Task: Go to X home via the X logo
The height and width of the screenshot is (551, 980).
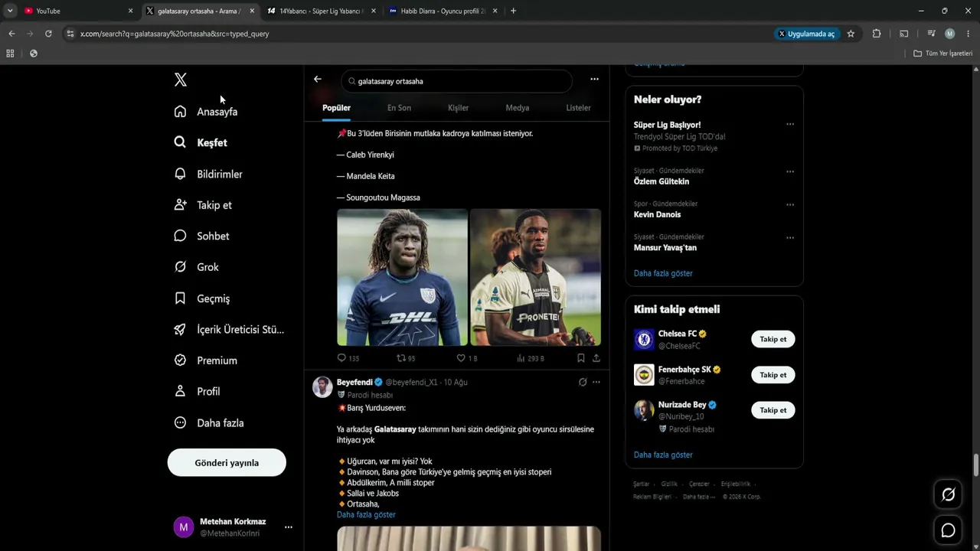Action: point(180,80)
